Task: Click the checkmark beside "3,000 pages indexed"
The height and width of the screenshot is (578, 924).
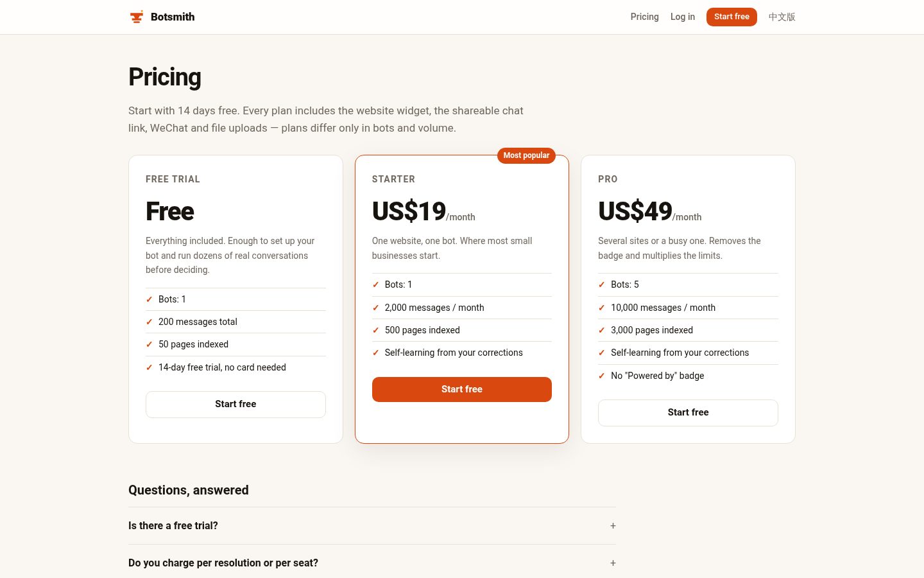Action: (x=601, y=330)
